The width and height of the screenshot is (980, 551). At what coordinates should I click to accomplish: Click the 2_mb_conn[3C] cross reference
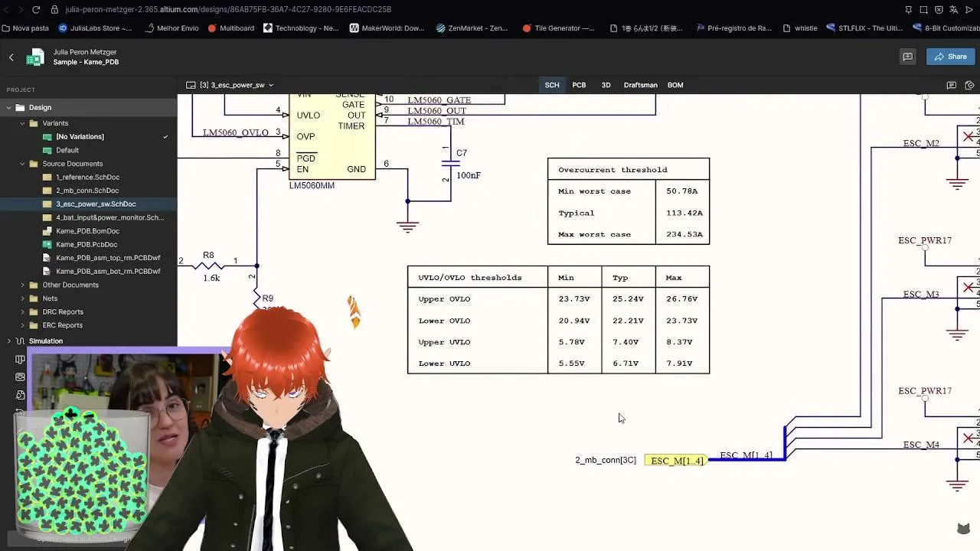pos(606,460)
